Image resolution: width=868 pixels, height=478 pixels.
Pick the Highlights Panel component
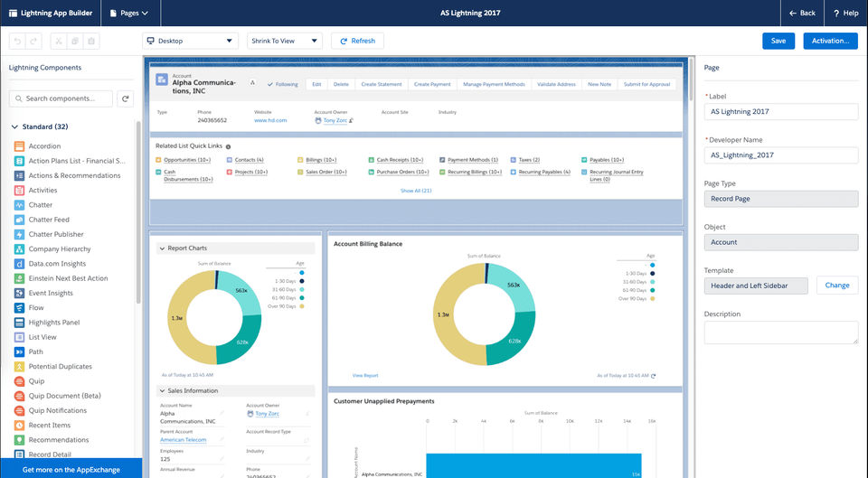(x=53, y=323)
